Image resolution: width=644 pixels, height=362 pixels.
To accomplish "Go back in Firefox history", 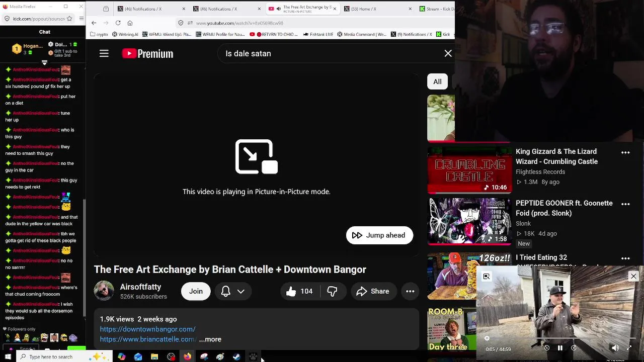I will tap(94, 23).
